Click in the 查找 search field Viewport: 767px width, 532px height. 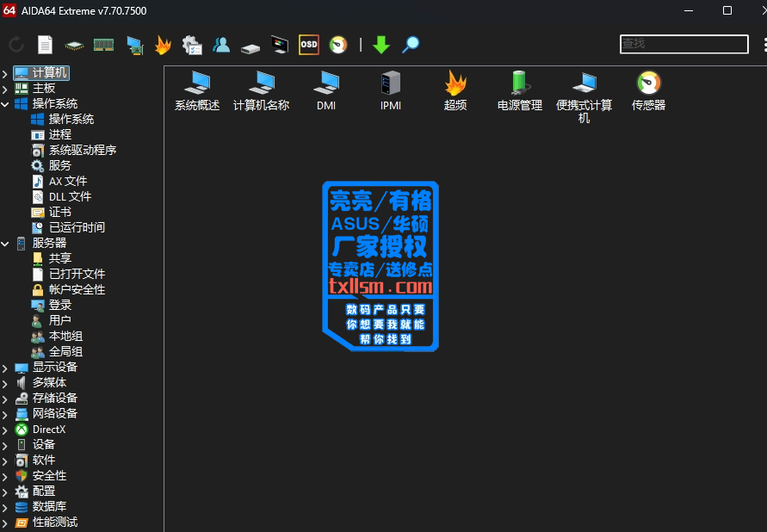(x=683, y=44)
